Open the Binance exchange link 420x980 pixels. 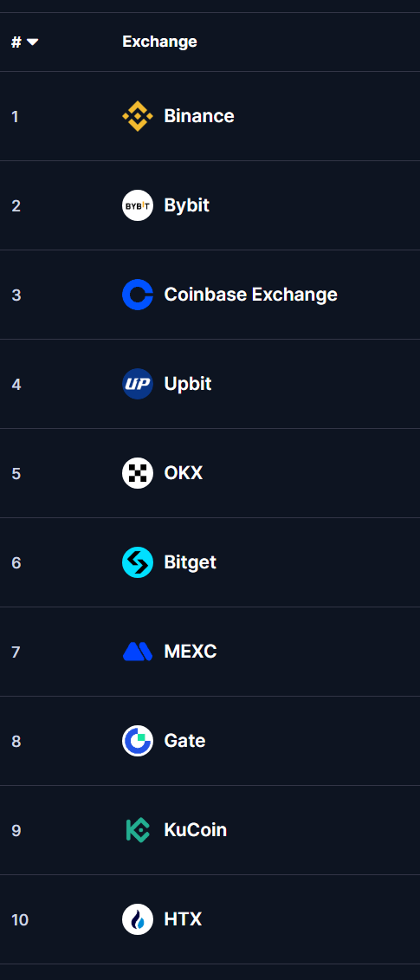coord(199,116)
